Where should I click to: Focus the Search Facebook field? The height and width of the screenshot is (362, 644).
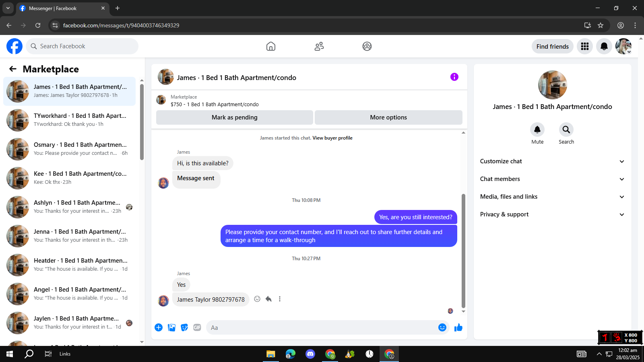point(82,46)
